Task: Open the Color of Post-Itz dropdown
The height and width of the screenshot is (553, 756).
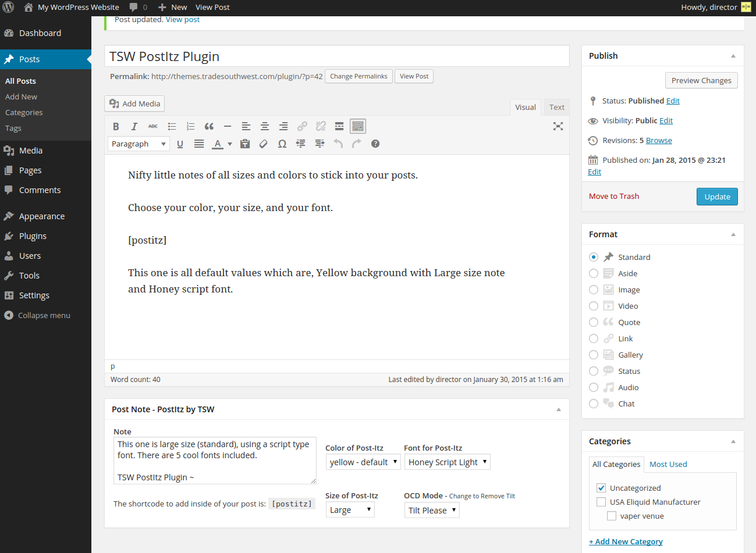Action: point(363,462)
